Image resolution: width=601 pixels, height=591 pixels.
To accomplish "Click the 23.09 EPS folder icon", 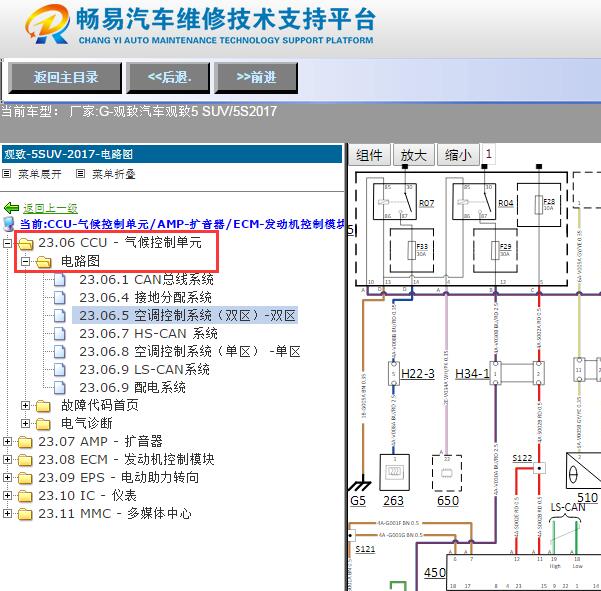I will click(x=26, y=478).
